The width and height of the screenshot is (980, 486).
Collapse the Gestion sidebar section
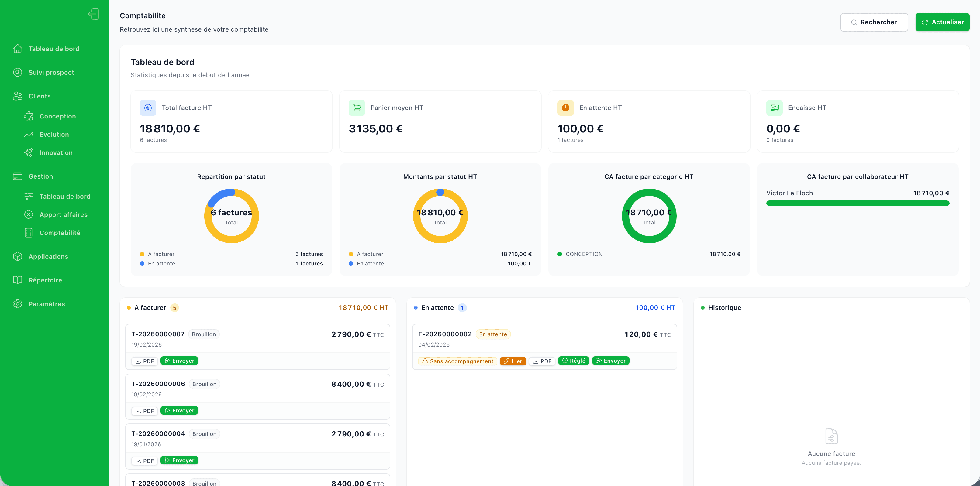click(x=40, y=176)
